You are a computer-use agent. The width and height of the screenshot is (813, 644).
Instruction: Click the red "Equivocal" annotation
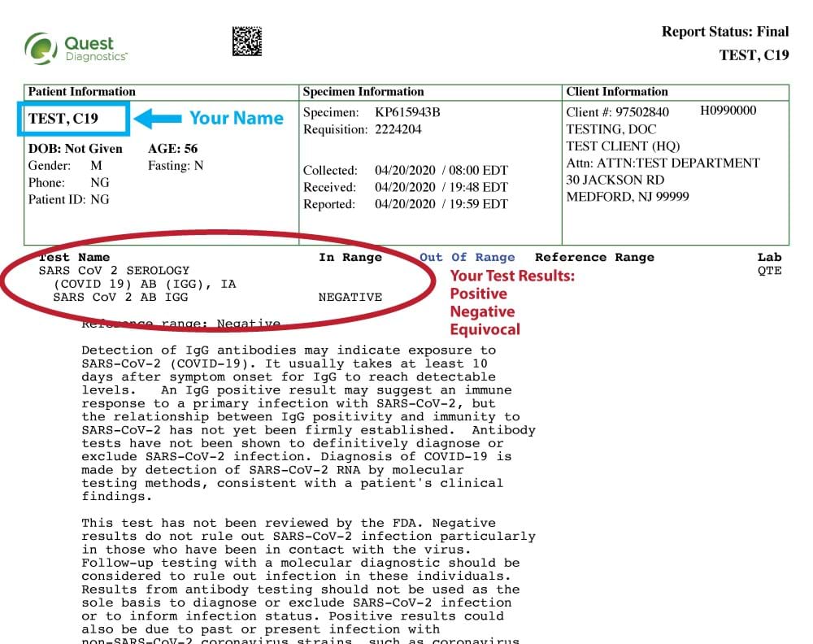pos(485,329)
